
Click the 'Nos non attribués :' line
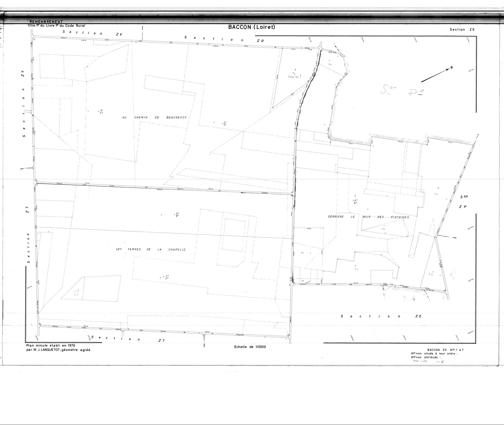coord(426,357)
